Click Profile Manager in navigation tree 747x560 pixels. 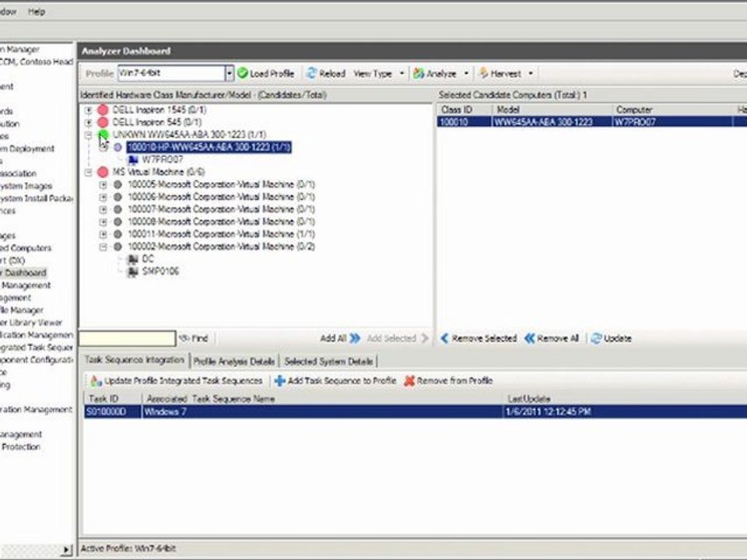coord(22,310)
